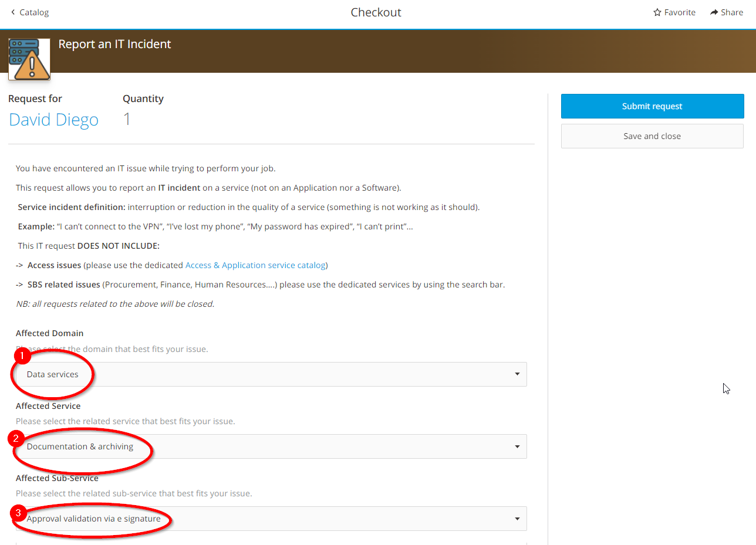Viewport: 756px width, 545px height.
Task: Click the Quantity value 1
Action: click(x=127, y=120)
